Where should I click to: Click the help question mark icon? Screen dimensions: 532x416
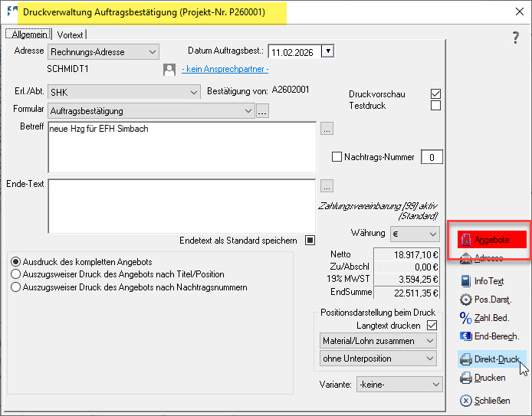click(516, 38)
